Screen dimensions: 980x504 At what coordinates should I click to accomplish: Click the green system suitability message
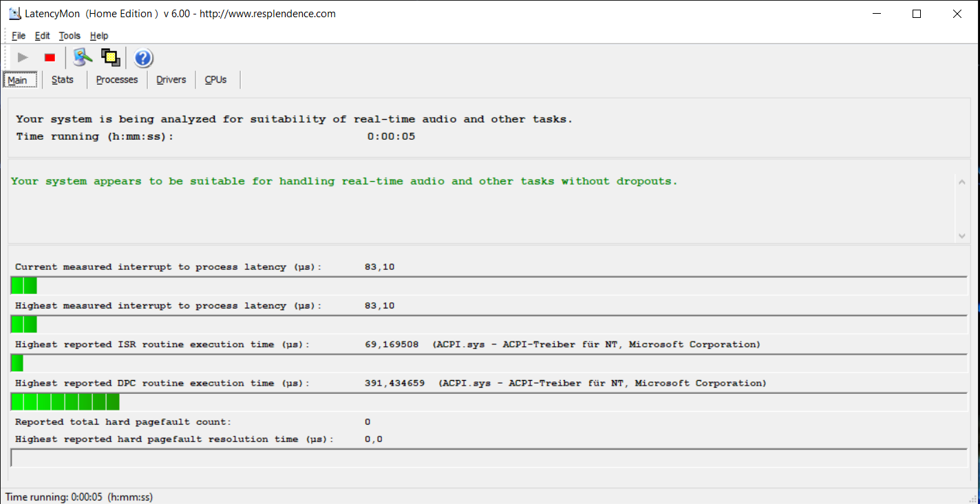[344, 181]
